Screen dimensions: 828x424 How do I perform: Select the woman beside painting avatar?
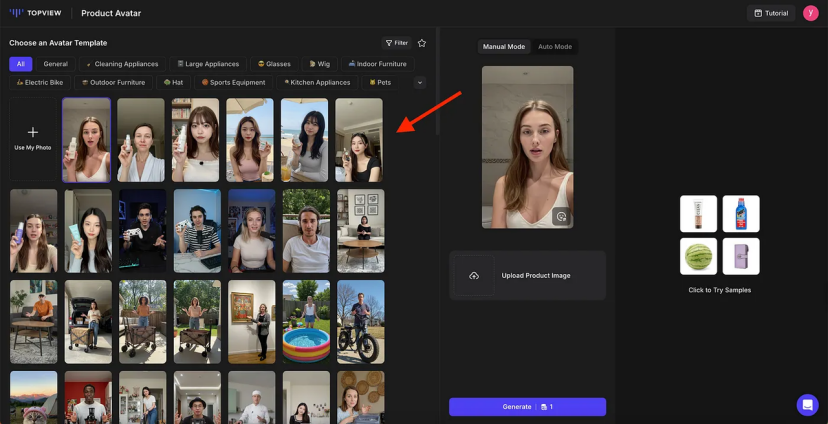click(252, 322)
